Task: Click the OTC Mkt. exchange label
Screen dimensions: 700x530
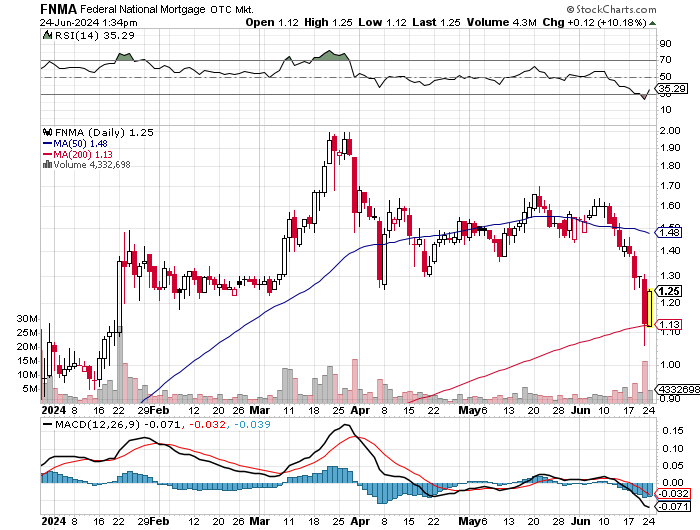Action: click(232, 9)
